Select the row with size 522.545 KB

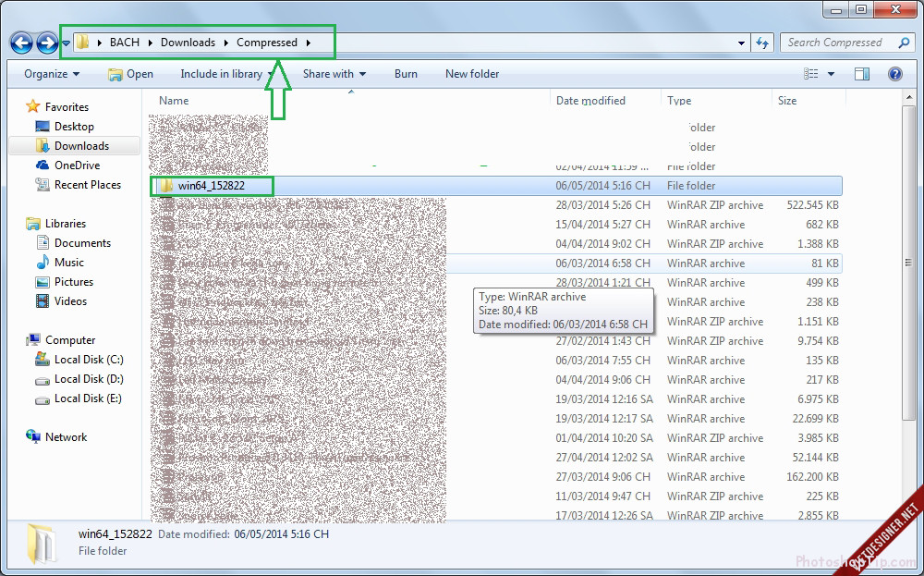click(x=495, y=205)
